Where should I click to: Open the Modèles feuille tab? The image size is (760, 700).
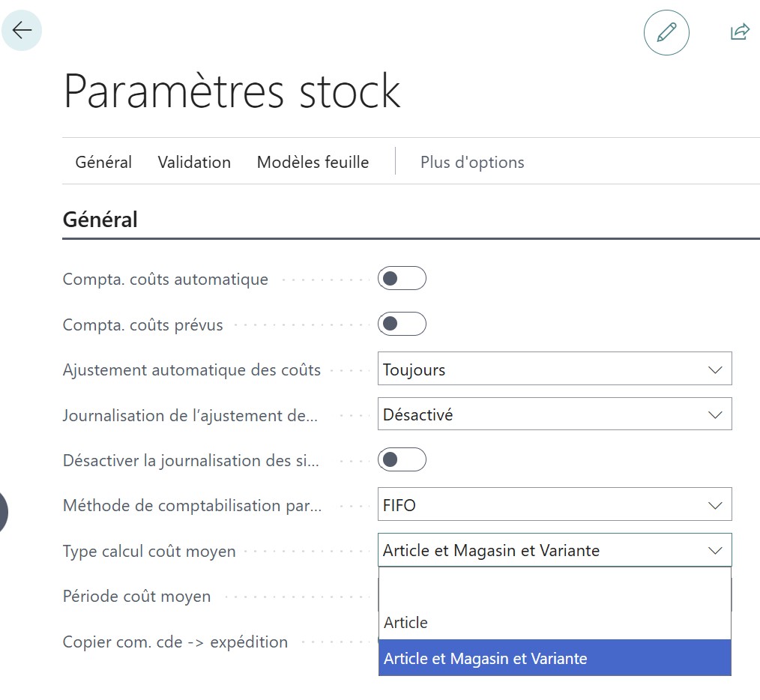(x=313, y=162)
